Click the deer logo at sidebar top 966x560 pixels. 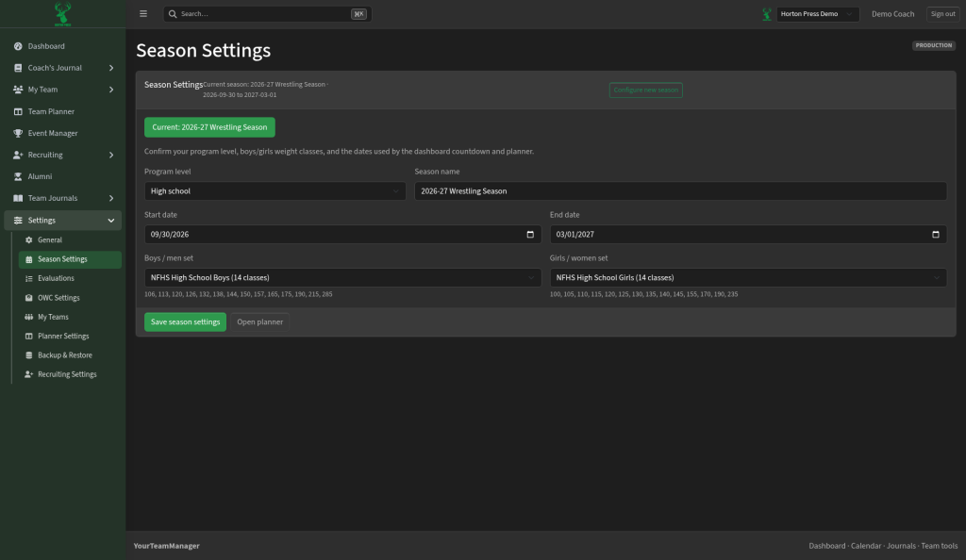(62, 13)
